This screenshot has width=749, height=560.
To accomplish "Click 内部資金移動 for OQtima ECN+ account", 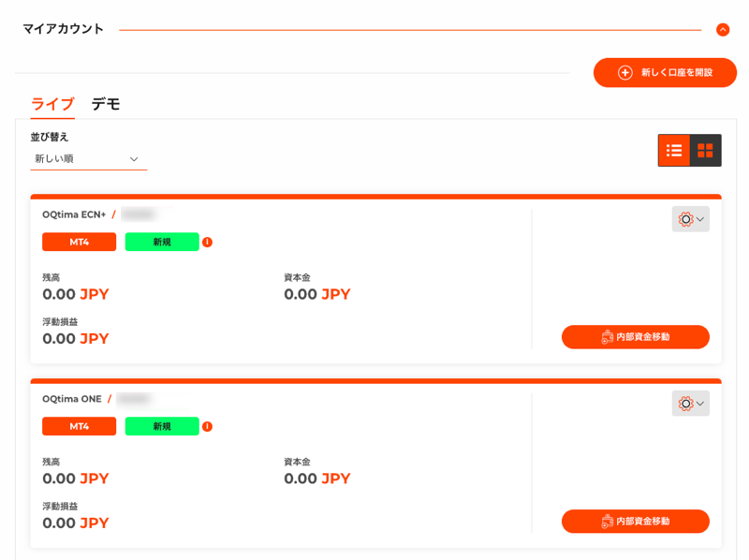I will pos(636,337).
